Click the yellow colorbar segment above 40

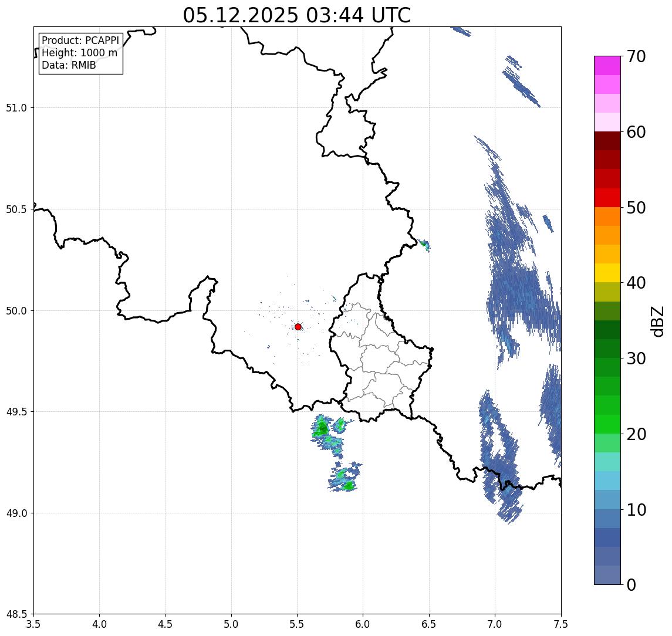click(x=607, y=273)
